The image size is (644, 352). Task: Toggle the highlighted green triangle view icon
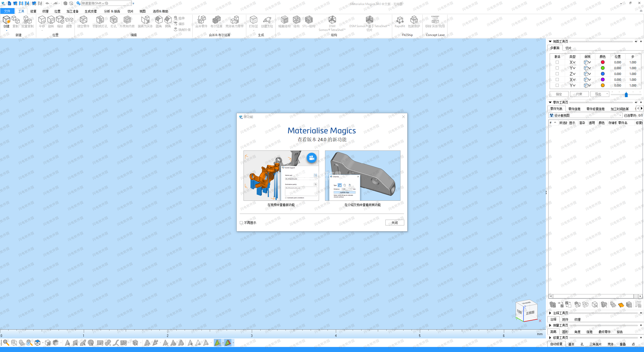point(217,342)
